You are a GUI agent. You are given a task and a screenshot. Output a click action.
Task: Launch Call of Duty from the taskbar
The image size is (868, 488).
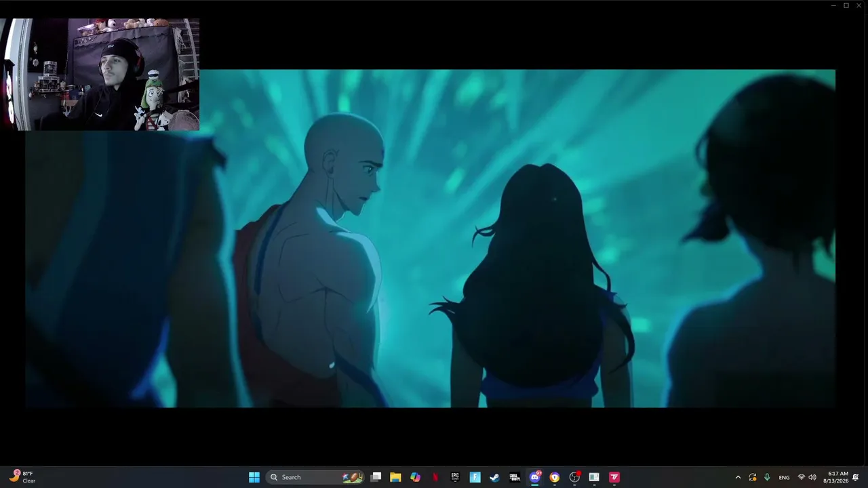pos(515,477)
